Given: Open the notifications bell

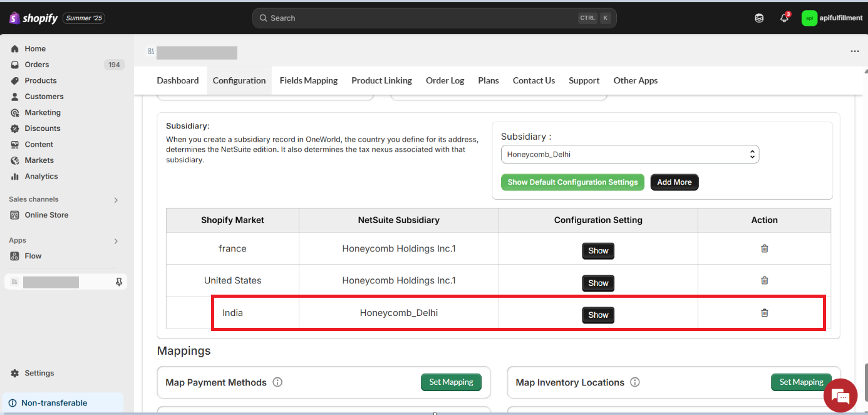Looking at the screenshot, I should click(784, 18).
